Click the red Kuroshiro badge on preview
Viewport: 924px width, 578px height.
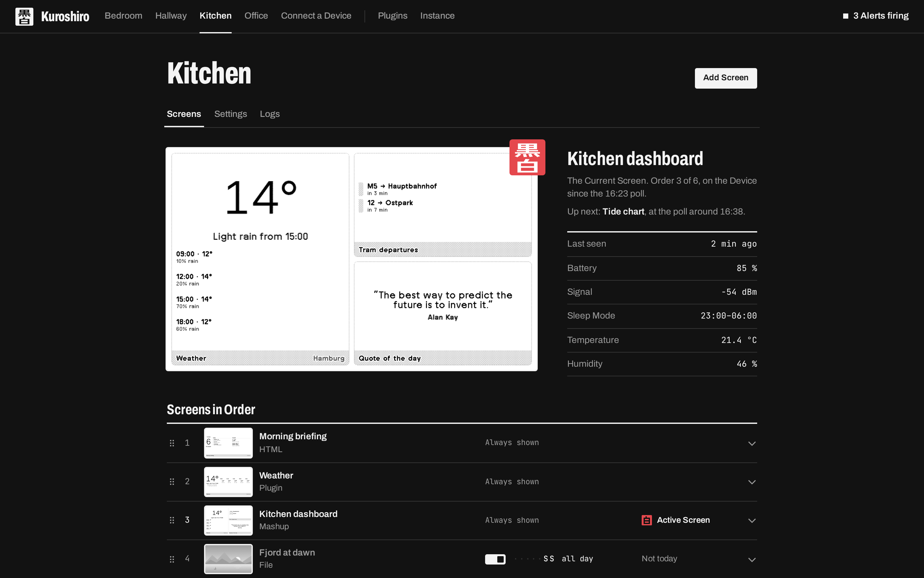(x=527, y=157)
